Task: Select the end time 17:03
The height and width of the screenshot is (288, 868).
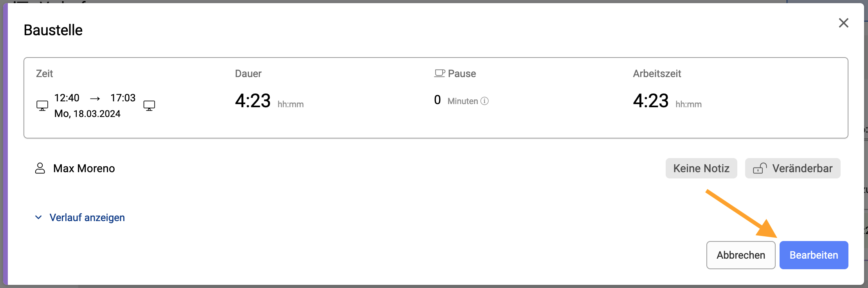Action: (123, 98)
